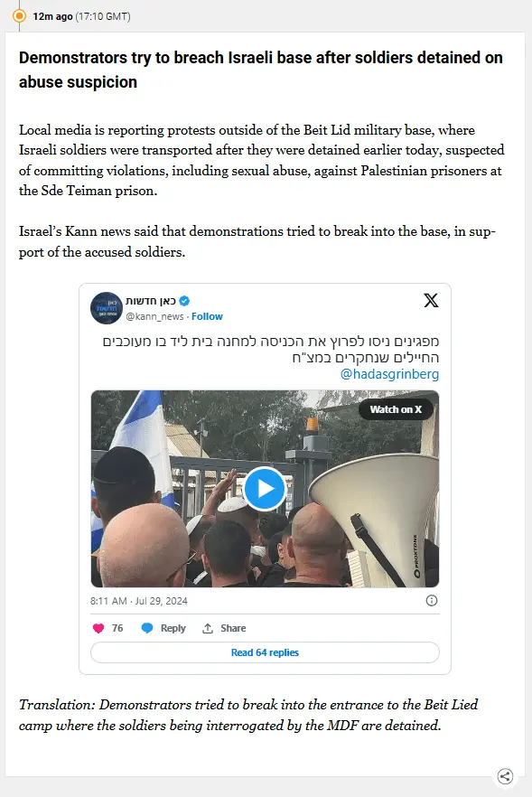This screenshot has height=797, width=532.
Task: Open the Kann news profile avatar
Action: coord(107,308)
